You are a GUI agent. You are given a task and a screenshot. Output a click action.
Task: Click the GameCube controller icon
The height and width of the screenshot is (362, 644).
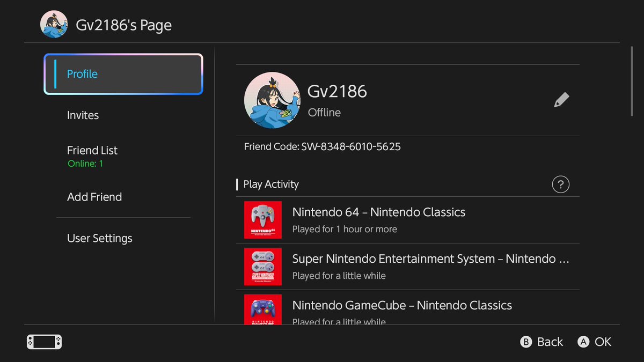tap(263, 309)
